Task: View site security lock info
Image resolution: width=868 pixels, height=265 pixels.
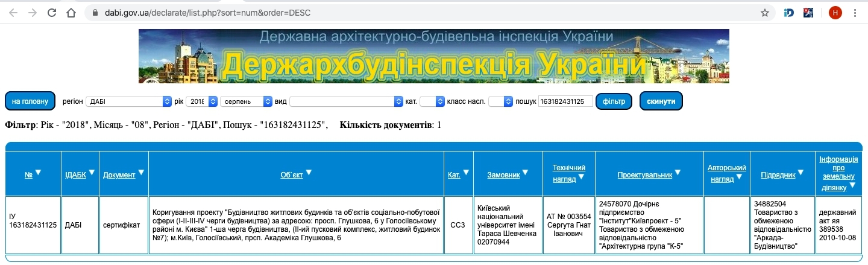Action: [x=94, y=12]
